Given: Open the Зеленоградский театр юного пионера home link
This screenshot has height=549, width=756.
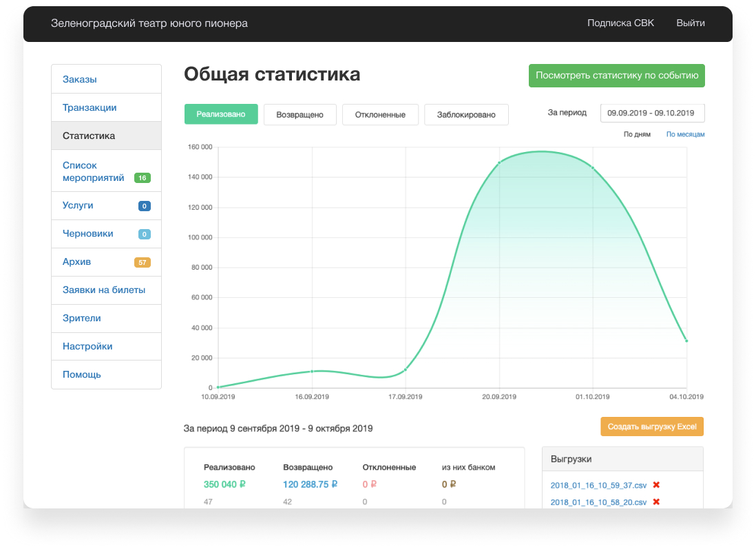Looking at the screenshot, I should tap(149, 23).
